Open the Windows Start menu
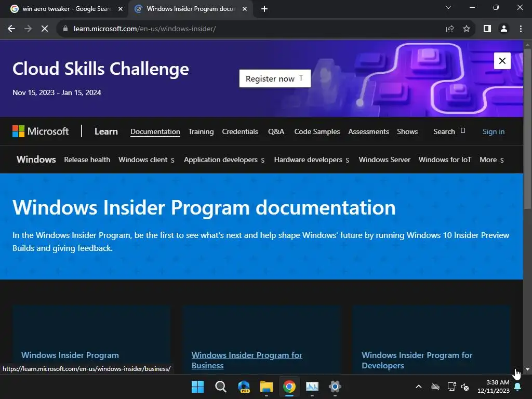Image resolution: width=532 pixels, height=399 pixels. point(197,387)
